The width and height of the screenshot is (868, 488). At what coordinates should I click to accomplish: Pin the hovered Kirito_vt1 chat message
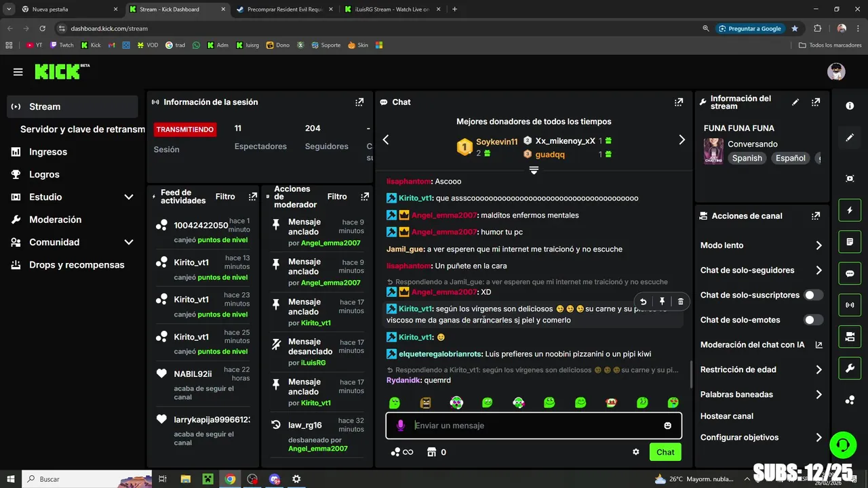pos(662,302)
